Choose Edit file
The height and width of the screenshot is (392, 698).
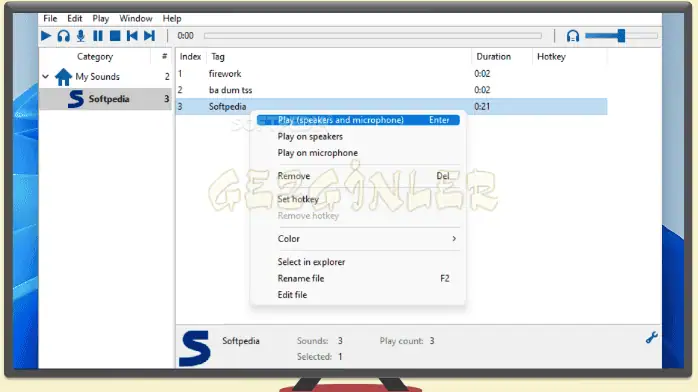pyautogui.click(x=292, y=295)
